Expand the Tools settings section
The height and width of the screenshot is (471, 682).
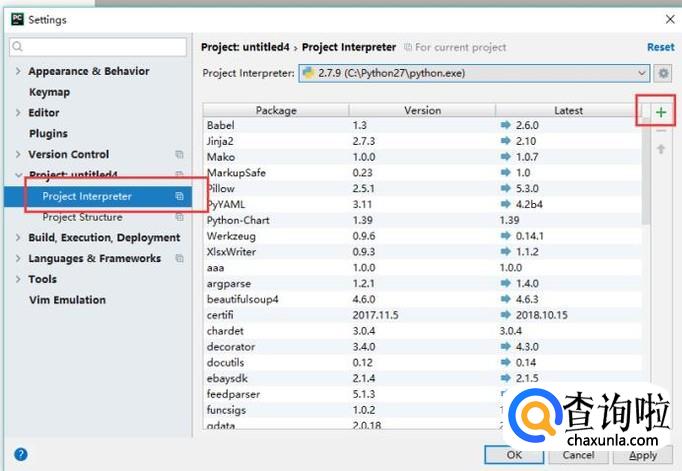click(18, 280)
